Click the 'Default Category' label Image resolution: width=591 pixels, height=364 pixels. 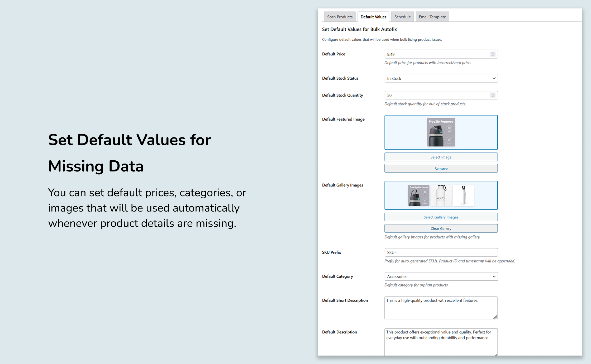[337, 276]
